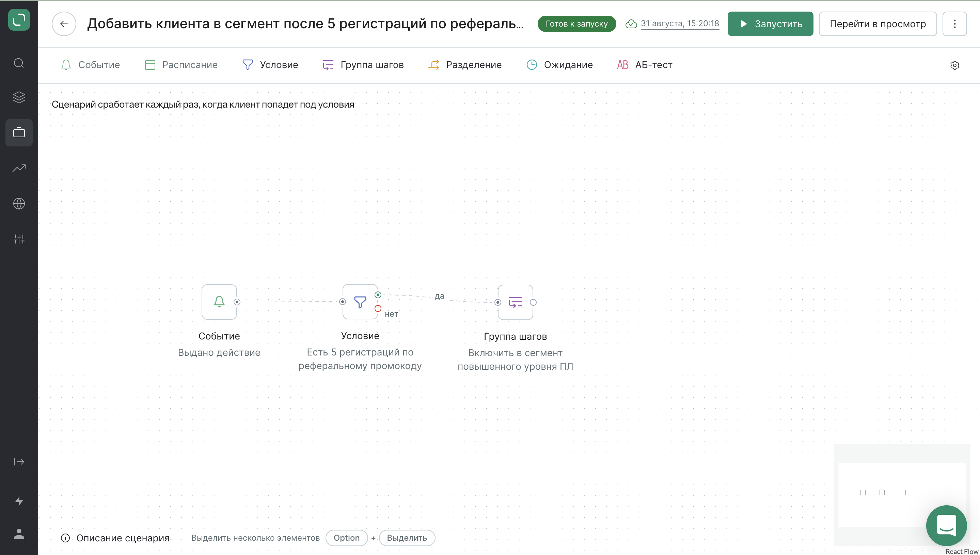Click the Выделить button

(407, 538)
